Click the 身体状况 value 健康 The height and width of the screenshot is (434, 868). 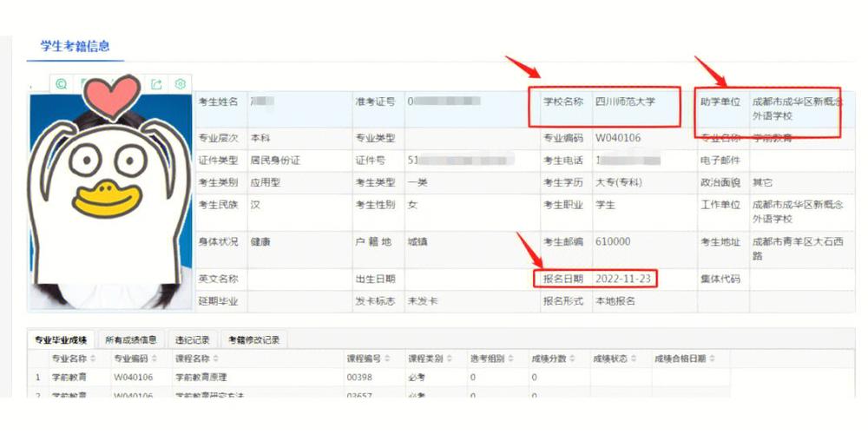coord(260,242)
